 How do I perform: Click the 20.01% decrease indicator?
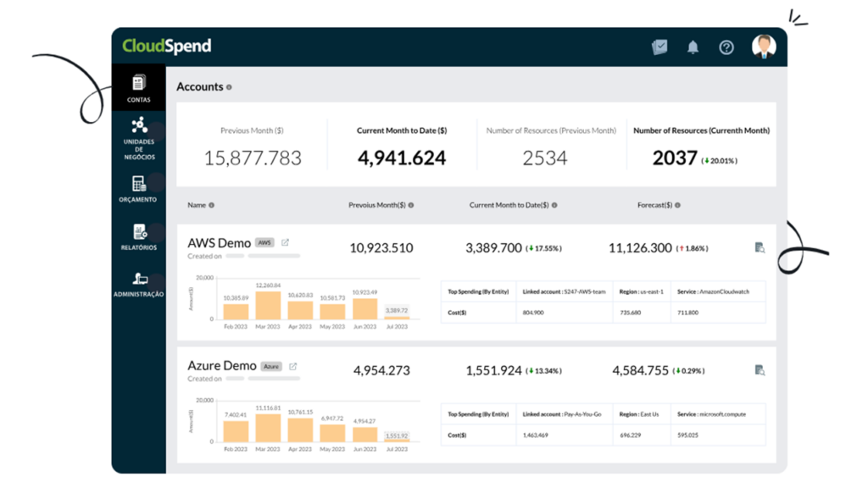pos(720,161)
